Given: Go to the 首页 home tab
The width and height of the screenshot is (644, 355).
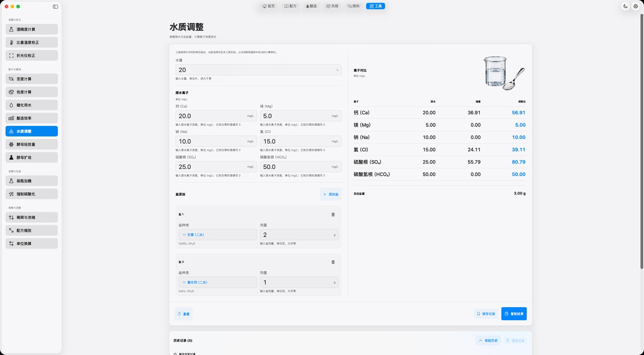Looking at the screenshot, I should pos(269,6).
